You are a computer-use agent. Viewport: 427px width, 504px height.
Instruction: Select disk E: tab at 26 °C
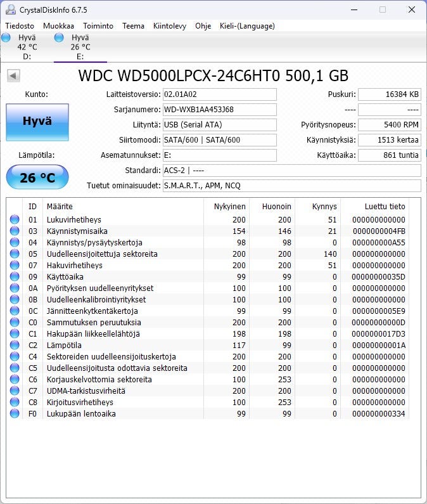80,47
